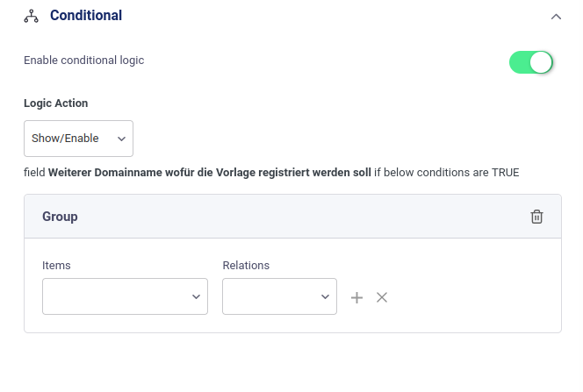Click the Group header title
The height and width of the screenshot is (392, 583).
[x=60, y=217]
